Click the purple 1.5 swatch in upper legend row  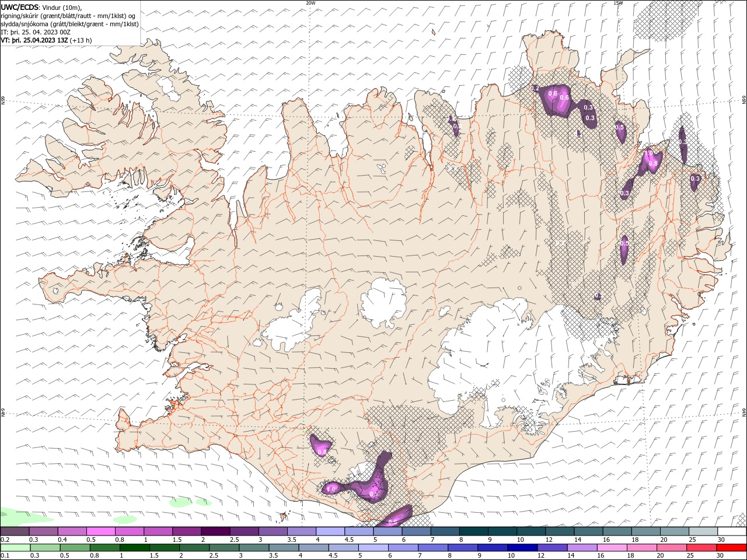pos(187,531)
